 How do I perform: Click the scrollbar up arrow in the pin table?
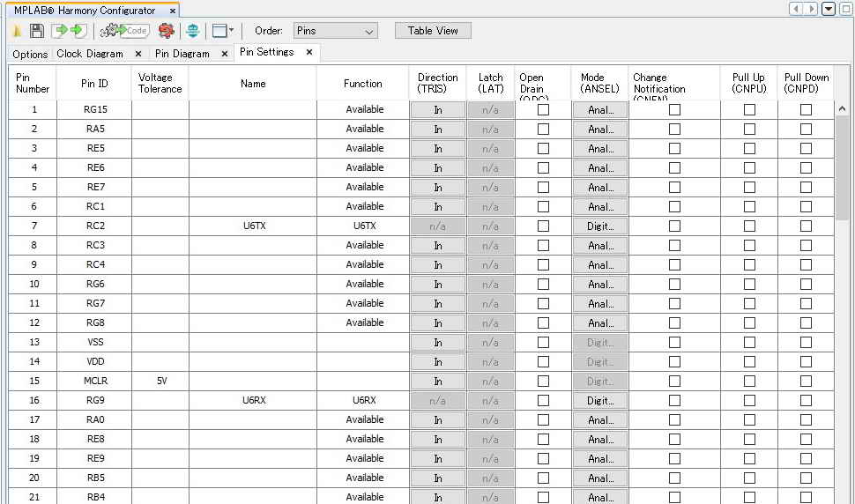pyautogui.click(x=842, y=108)
